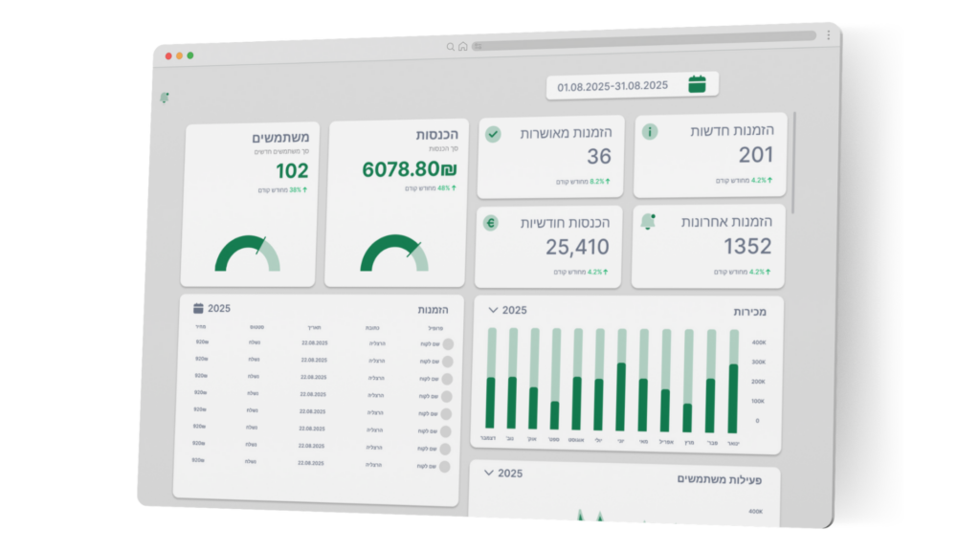Click the browser home icon

(463, 46)
